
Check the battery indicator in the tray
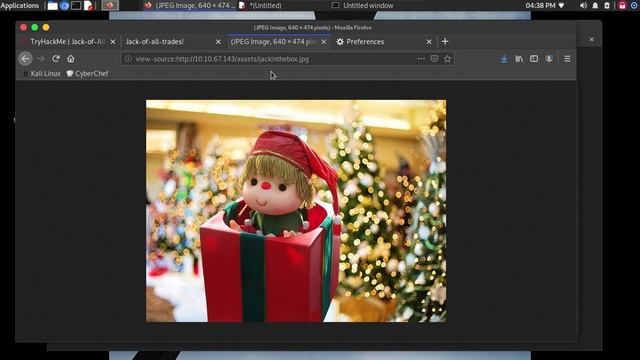pos(607,5)
